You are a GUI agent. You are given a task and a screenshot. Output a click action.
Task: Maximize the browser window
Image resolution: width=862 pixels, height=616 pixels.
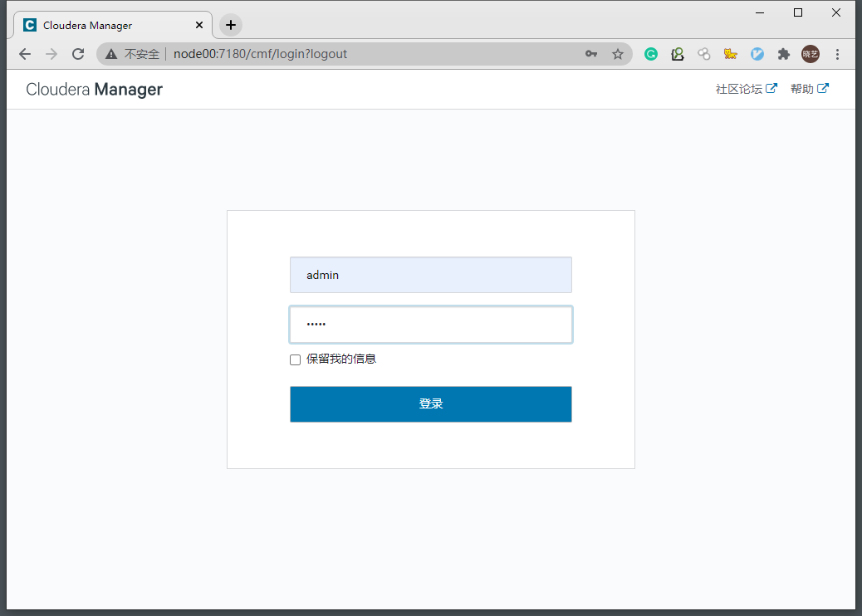[798, 12]
